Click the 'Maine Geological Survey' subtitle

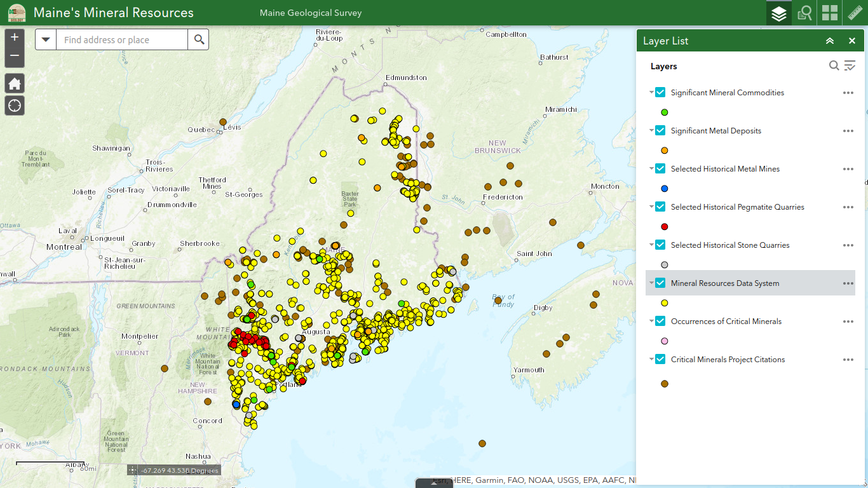pyautogui.click(x=311, y=13)
